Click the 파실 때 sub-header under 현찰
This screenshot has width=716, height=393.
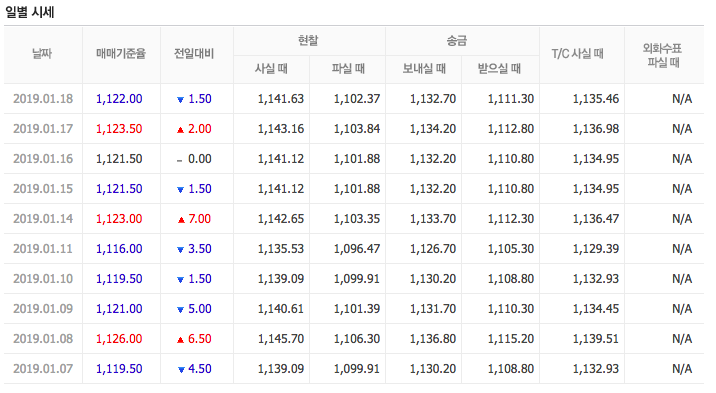click(x=348, y=69)
